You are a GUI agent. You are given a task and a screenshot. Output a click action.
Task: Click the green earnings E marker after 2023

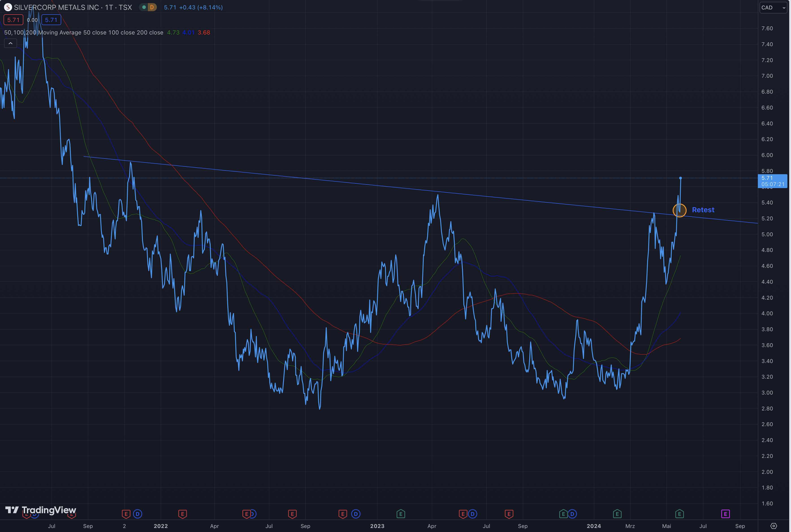point(401,514)
